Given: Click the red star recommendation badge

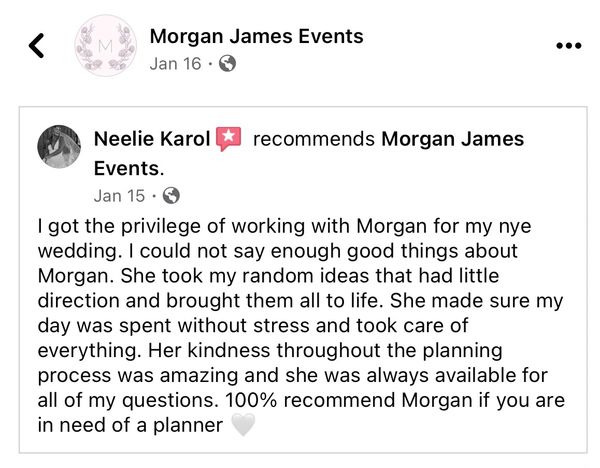Looking at the screenshot, I should (228, 139).
